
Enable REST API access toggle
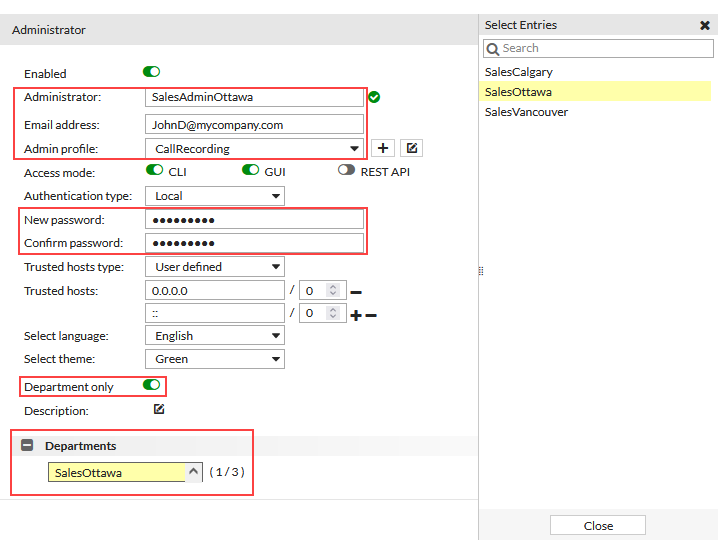pyautogui.click(x=346, y=170)
